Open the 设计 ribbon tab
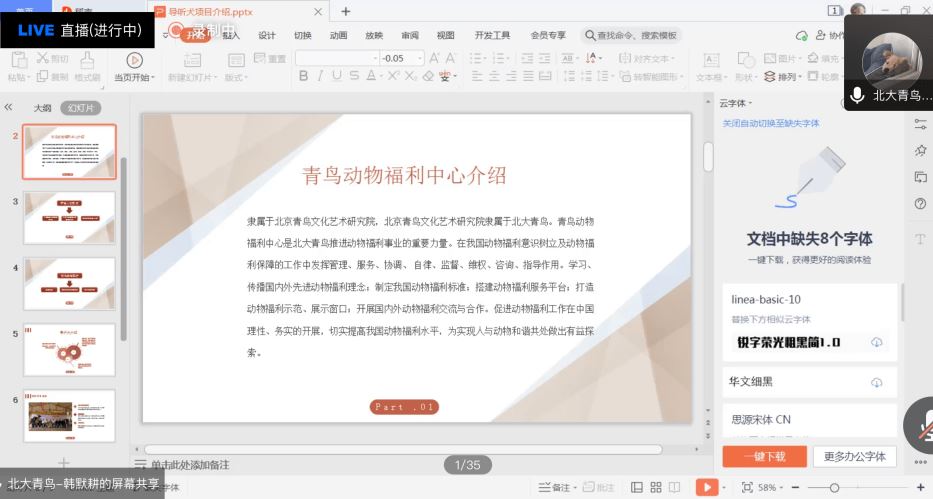This screenshot has height=499, width=933. click(267, 36)
